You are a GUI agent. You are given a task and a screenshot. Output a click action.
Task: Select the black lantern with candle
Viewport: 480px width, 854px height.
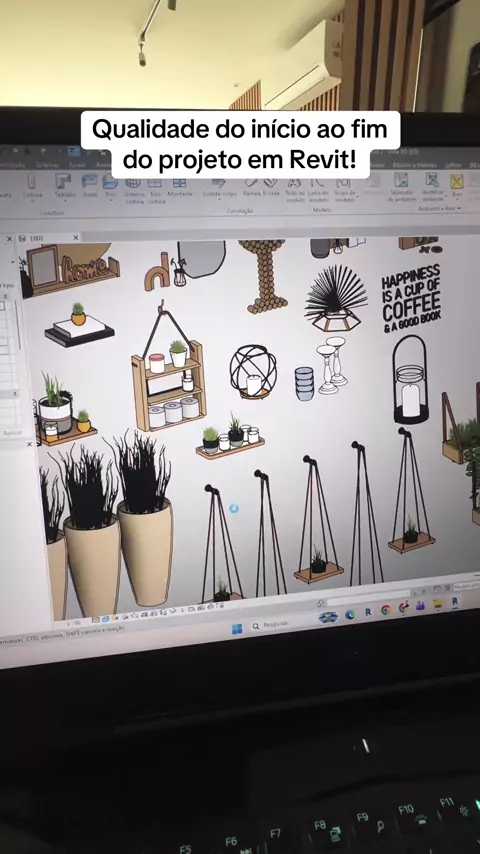point(411,379)
